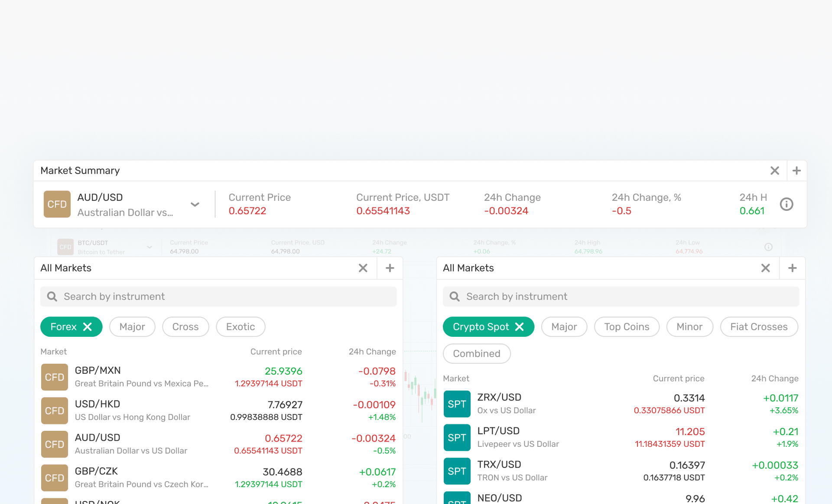Click the 24h Change value -0.00324 in summary
This screenshot has width=832, height=504.
(506, 211)
